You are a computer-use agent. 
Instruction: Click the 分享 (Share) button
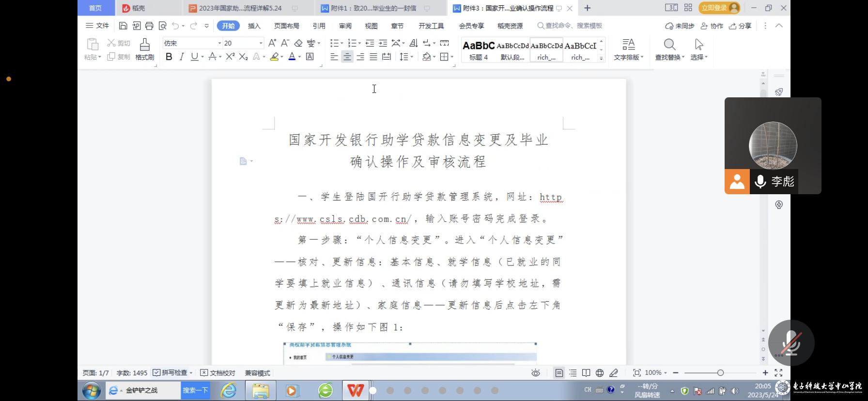tap(740, 26)
